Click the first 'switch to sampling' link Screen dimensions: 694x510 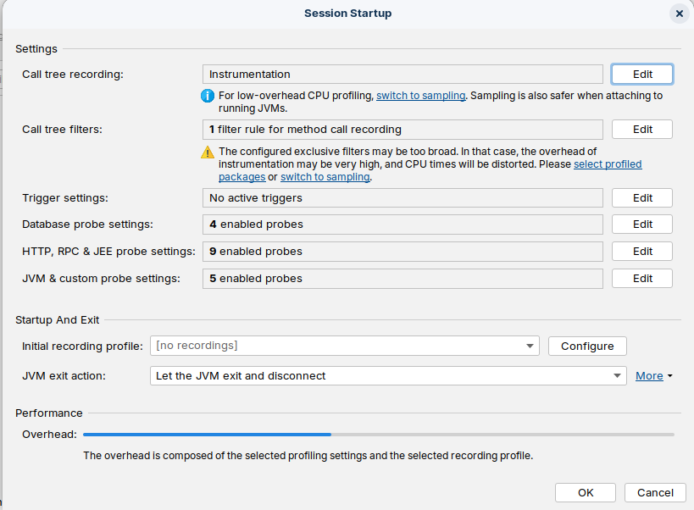click(420, 96)
